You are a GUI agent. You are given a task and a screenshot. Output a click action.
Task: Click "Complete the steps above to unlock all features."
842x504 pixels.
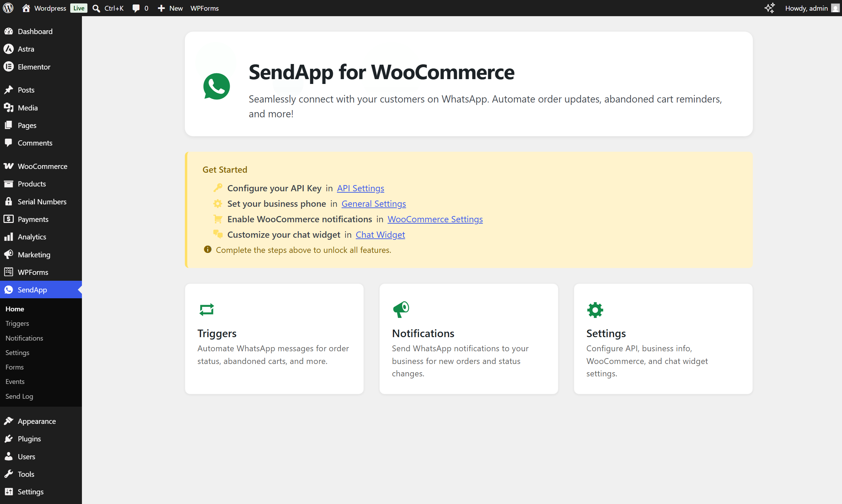[303, 250]
